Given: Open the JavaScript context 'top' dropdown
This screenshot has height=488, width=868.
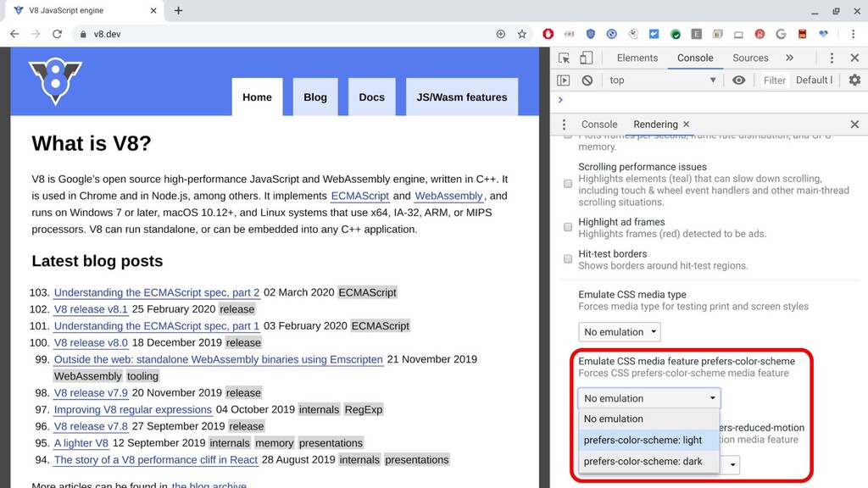Looking at the screenshot, I should click(x=663, y=80).
